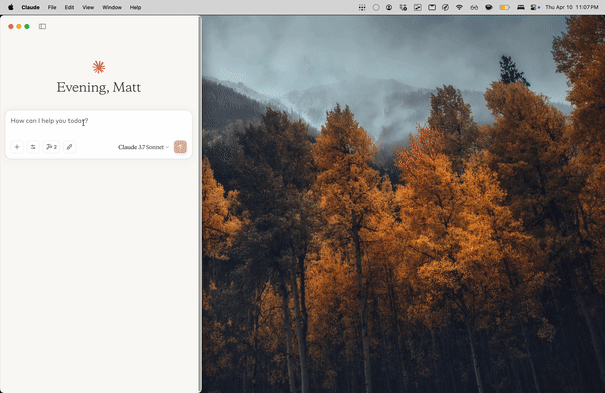Click the Claude window vertical scrollbar
Image resolution: width=605 pixels, height=393 pixels.
point(200,204)
